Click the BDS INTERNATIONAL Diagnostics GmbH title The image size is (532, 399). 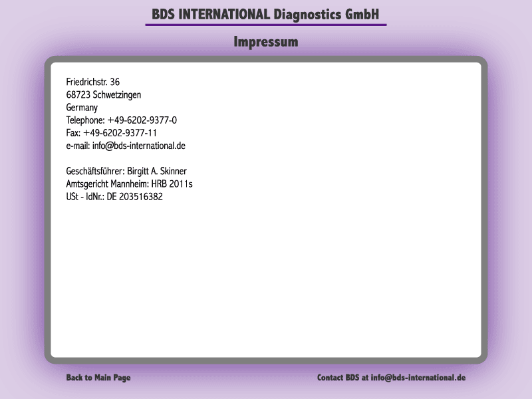pos(265,15)
